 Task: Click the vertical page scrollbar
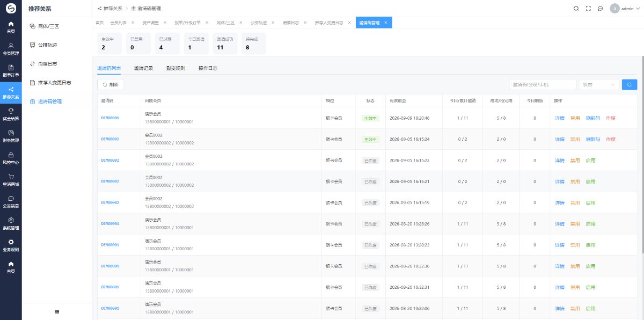pyautogui.click(x=642, y=156)
